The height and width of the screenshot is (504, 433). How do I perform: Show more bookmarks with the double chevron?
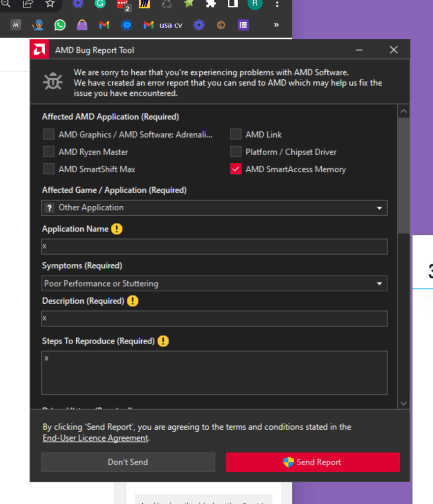click(276, 25)
